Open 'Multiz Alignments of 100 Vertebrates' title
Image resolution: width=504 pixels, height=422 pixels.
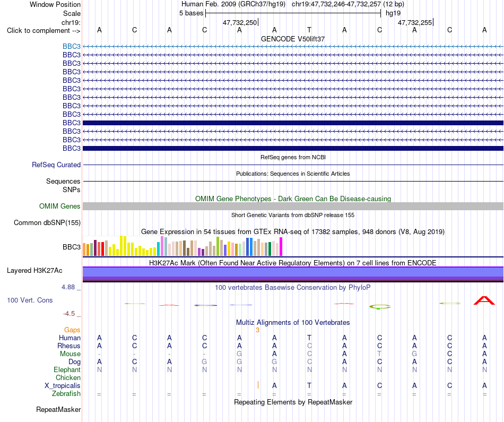click(293, 322)
